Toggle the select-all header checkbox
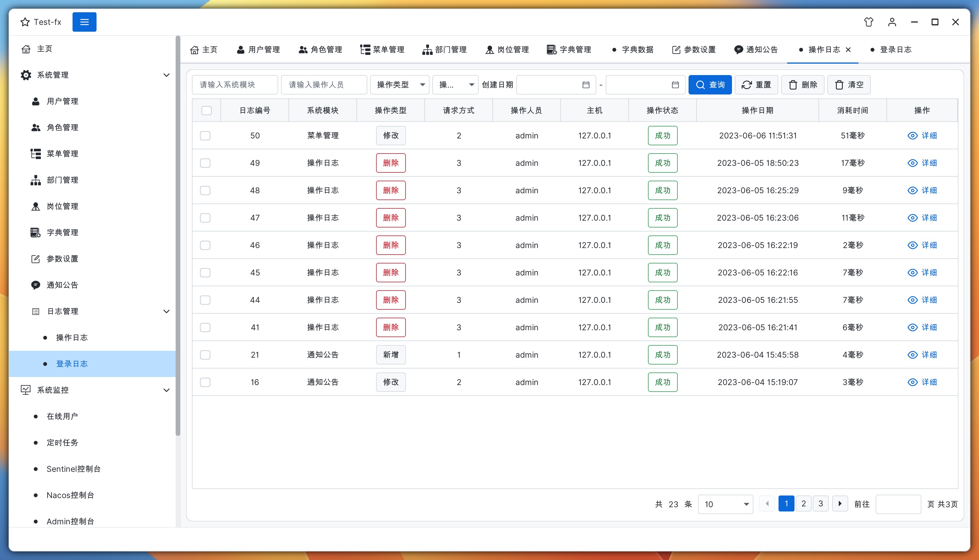 [207, 110]
